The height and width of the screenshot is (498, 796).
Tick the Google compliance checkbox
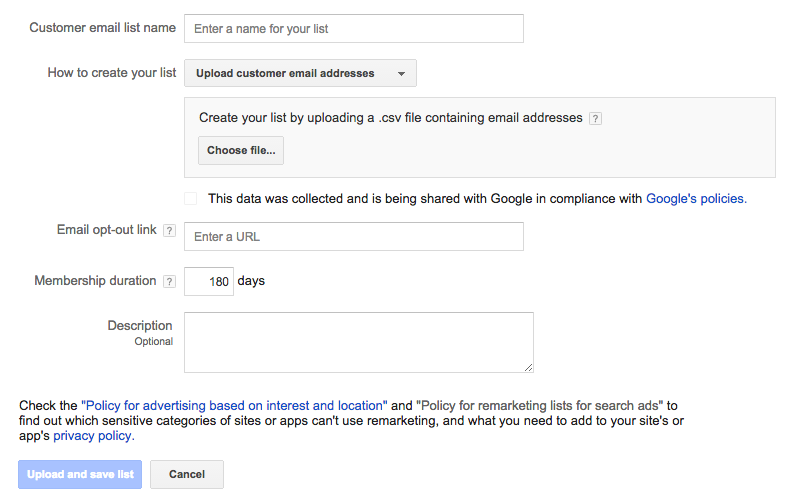click(x=191, y=199)
